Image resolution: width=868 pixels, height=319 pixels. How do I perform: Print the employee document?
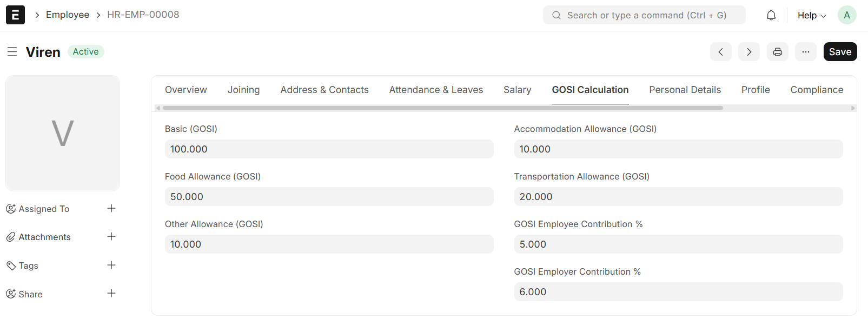(777, 52)
